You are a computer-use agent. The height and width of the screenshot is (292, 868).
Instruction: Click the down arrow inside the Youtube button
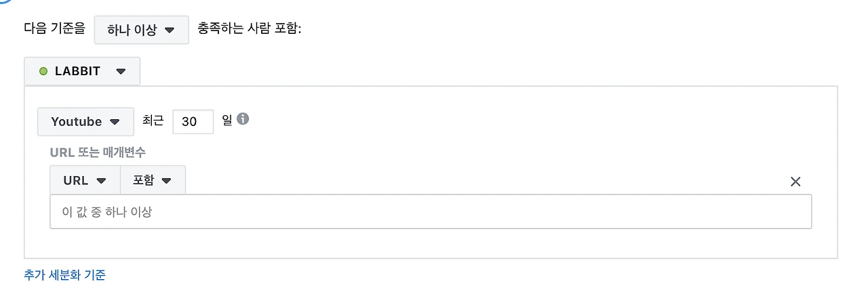pyautogui.click(x=115, y=122)
